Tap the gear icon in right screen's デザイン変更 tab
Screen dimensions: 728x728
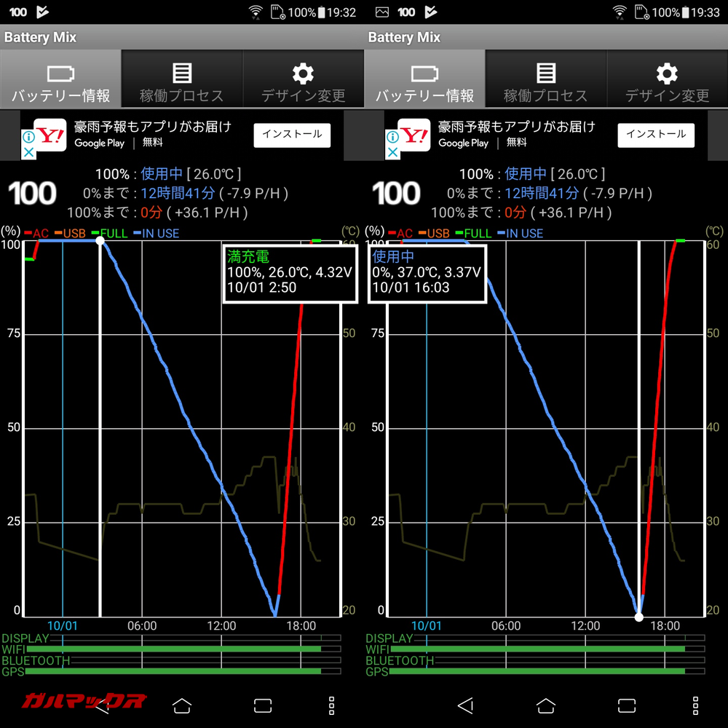click(667, 73)
